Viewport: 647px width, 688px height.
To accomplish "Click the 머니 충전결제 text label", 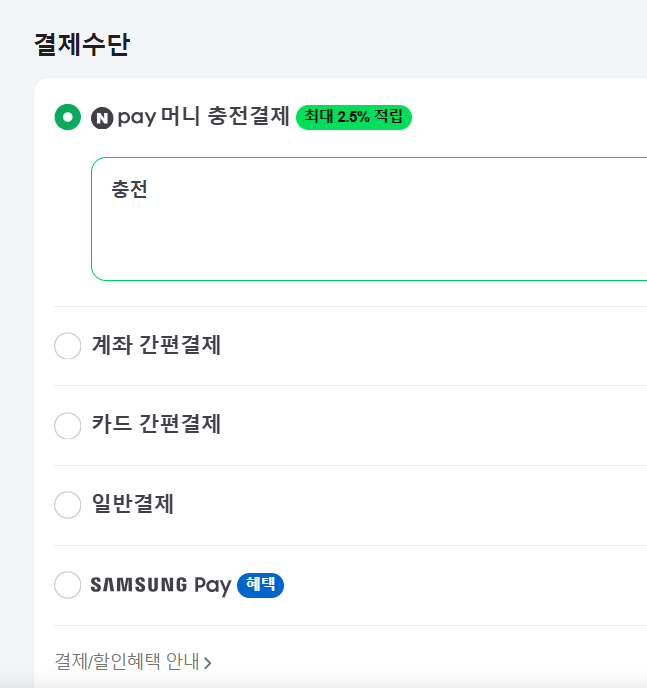I will coord(225,117).
